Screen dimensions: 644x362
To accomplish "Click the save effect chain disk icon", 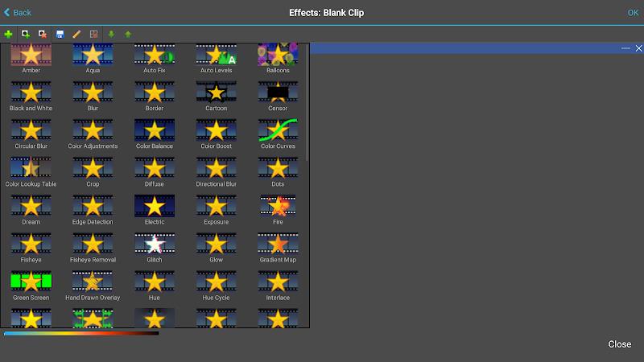I will tap(60, 34).
